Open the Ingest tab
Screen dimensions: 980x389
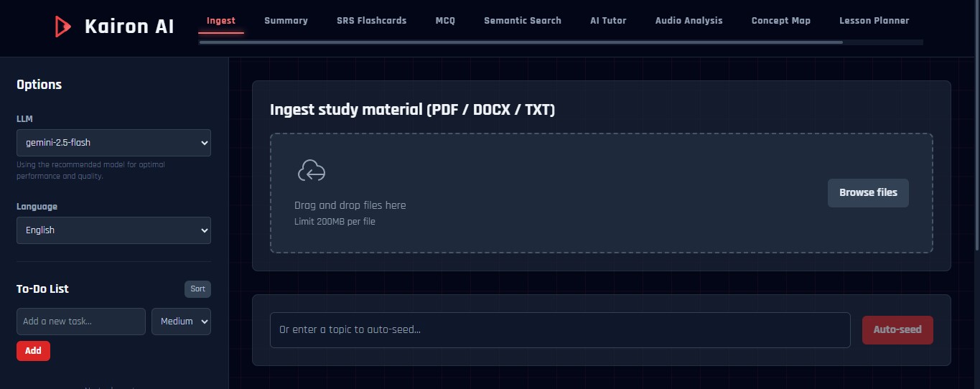(x=220, y=21)
